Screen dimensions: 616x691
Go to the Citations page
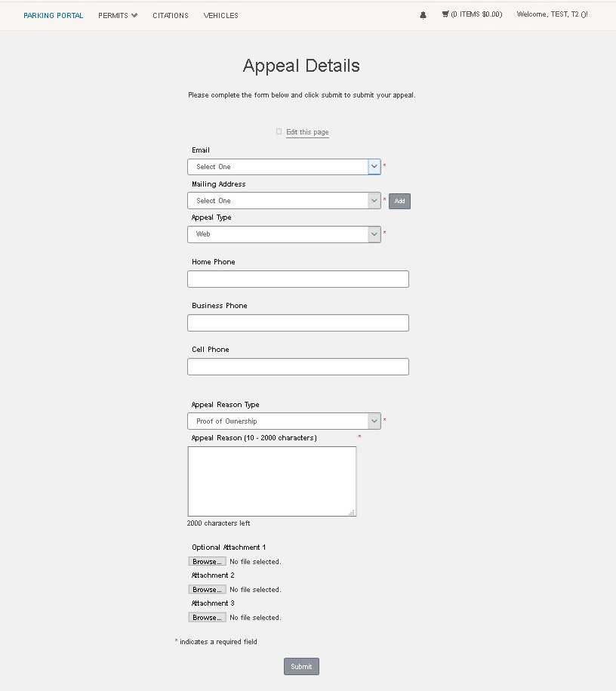pyautogui.click(x=170, y=14)
